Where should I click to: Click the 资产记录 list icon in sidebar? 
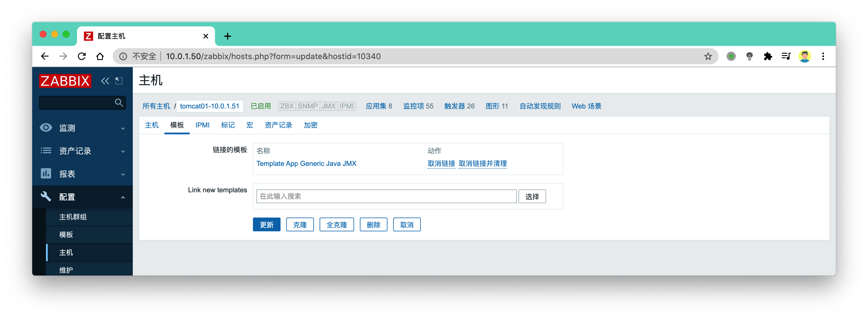[46, 150]
